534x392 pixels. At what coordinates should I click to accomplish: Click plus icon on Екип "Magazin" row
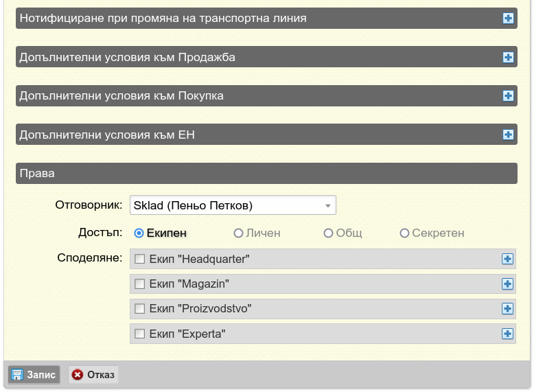point(507,284)
